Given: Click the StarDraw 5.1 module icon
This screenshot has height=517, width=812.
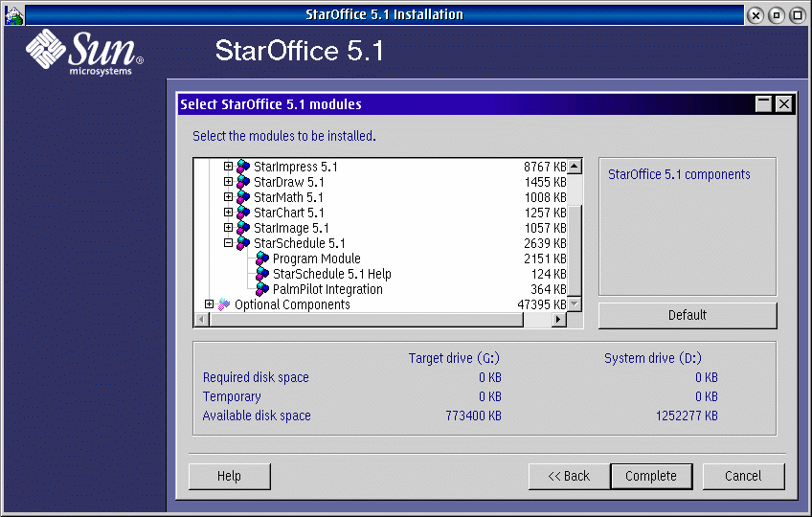Looking at the screenshot, I should (243, 182).
